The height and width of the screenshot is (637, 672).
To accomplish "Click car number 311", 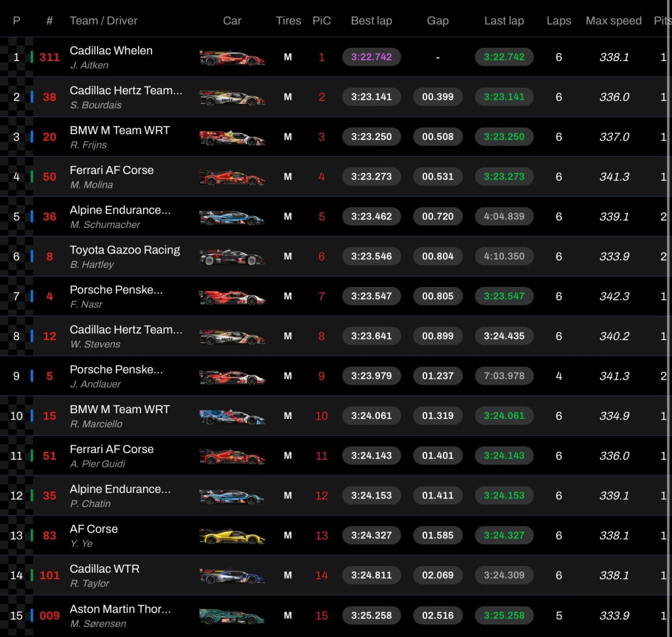I will coord(49,57).
